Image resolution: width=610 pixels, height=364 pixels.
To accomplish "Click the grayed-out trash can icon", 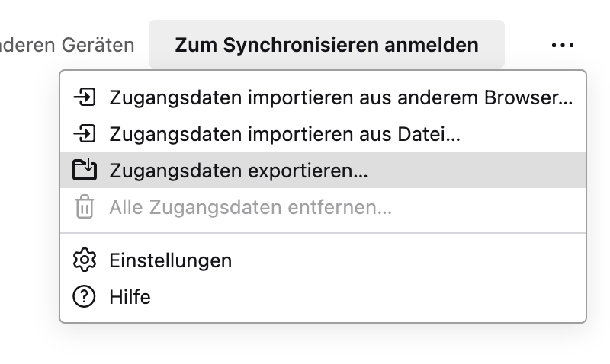I will point(84,207).
